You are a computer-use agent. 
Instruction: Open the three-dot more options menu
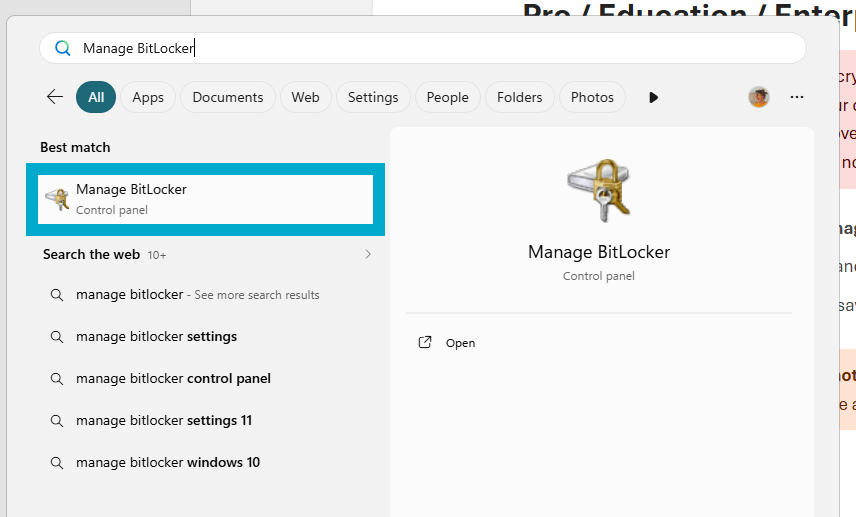click(x=796, y=97)
